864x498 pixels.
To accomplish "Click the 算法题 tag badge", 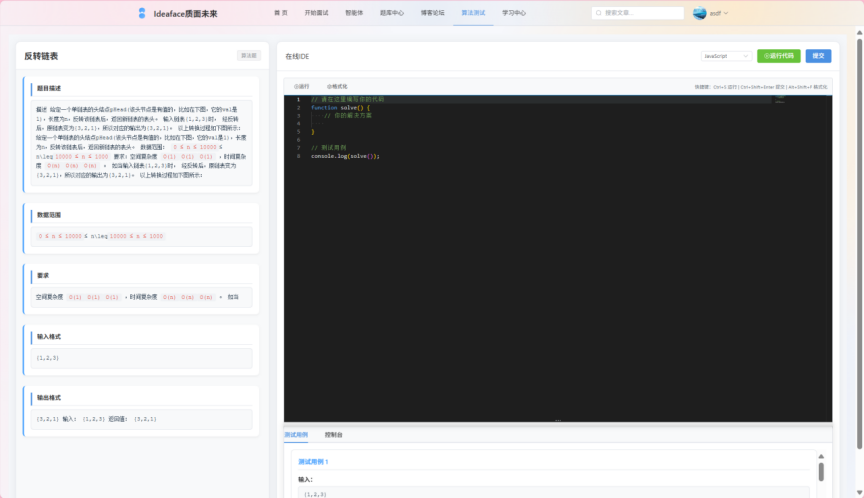I will 248,56.
